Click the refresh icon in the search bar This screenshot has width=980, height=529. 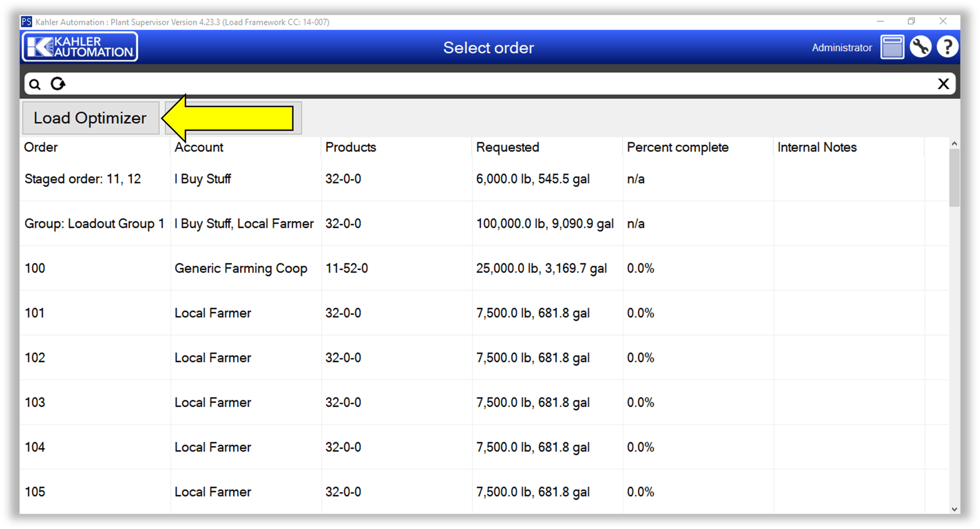click(58, 84)
